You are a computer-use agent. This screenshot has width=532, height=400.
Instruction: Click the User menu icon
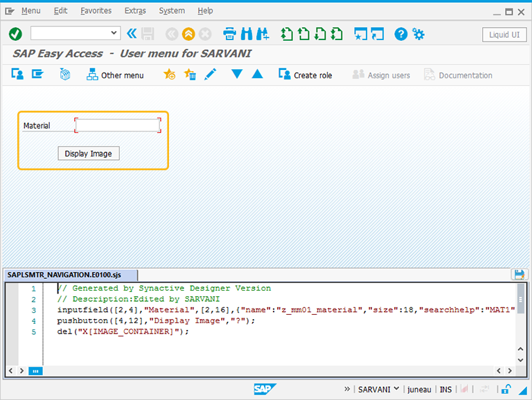click(x=17, y=74)
